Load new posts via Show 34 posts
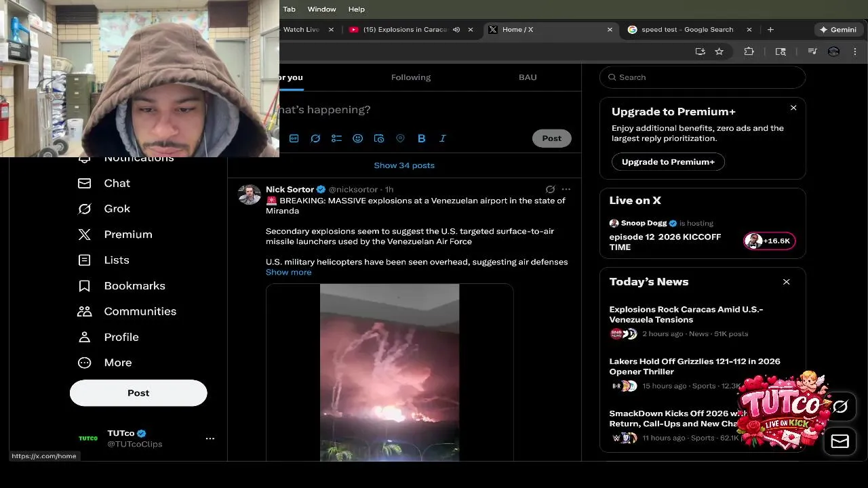 (x=404, y=165)
